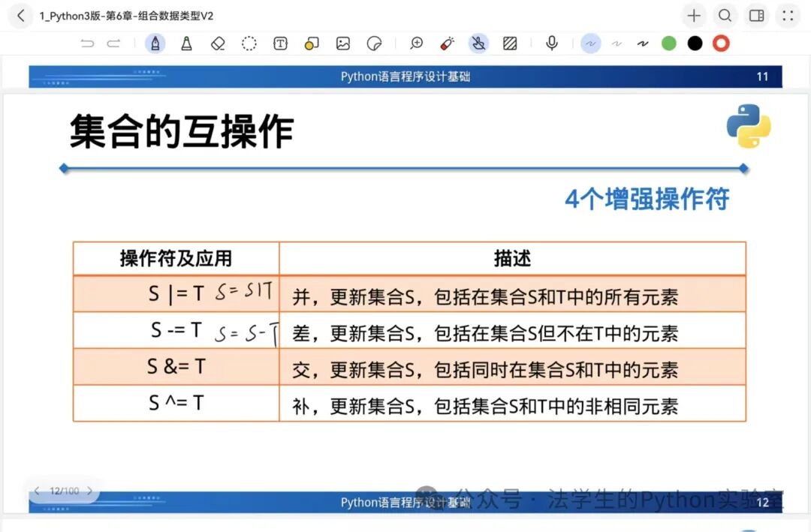This screenshot has height=532, width=811.
Task: Go back using the top-left arrow
Action: point(20,16)
